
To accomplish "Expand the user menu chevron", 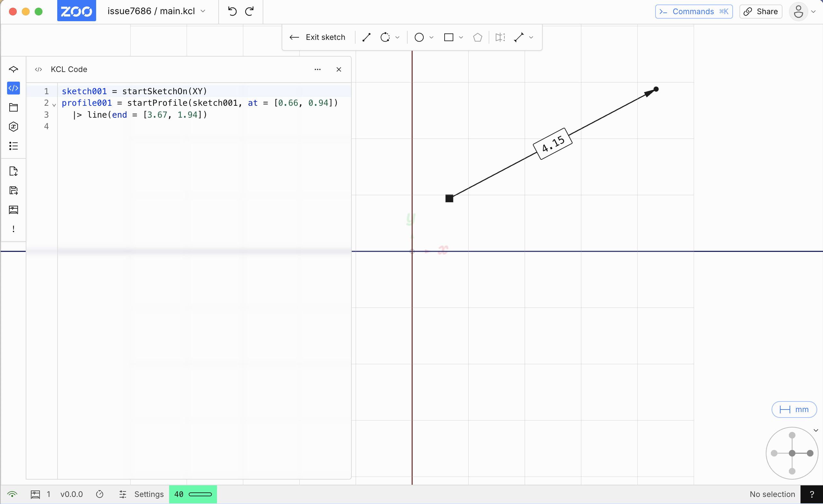I will click(814, 11).
